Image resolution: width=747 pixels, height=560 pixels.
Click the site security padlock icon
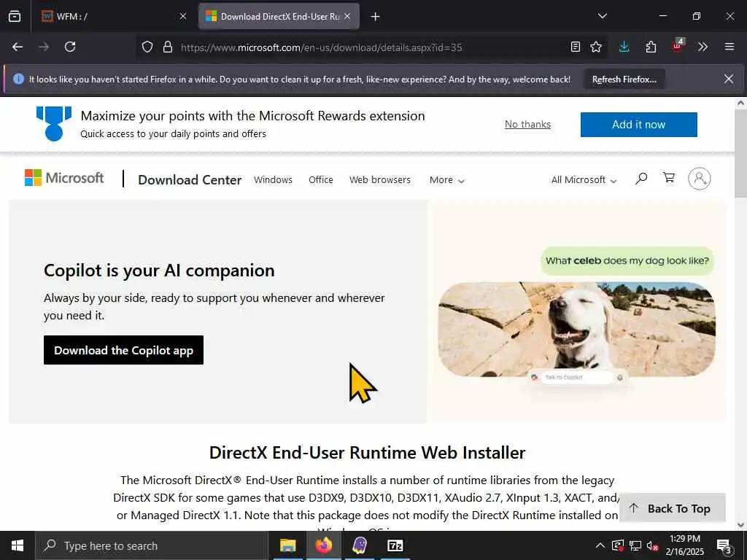(167, 47)
